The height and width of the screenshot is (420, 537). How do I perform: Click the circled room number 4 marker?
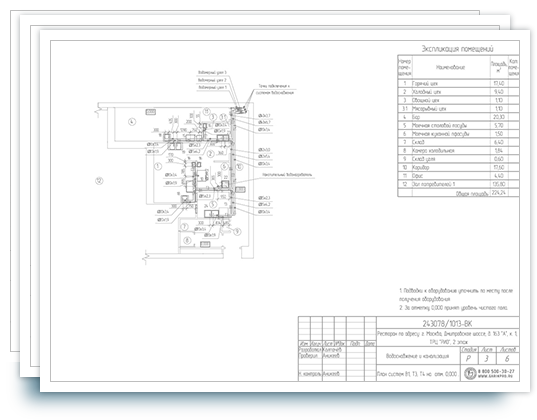point(132,122)
